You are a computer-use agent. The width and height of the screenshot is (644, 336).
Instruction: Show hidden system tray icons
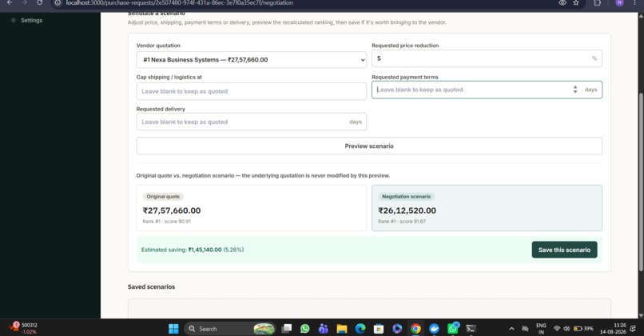pyautogui.click(x=511, y=329)
